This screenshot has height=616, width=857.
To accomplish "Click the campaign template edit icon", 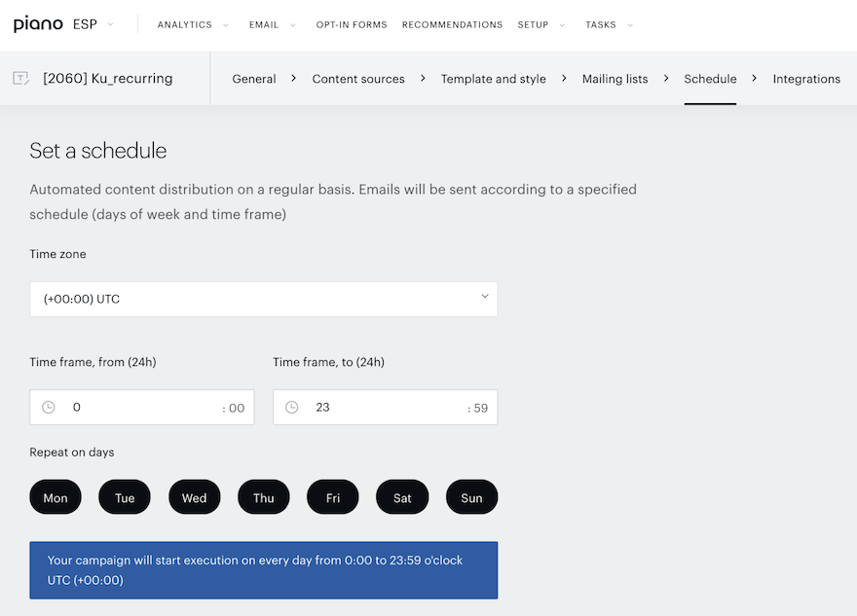I will point(20,79).
